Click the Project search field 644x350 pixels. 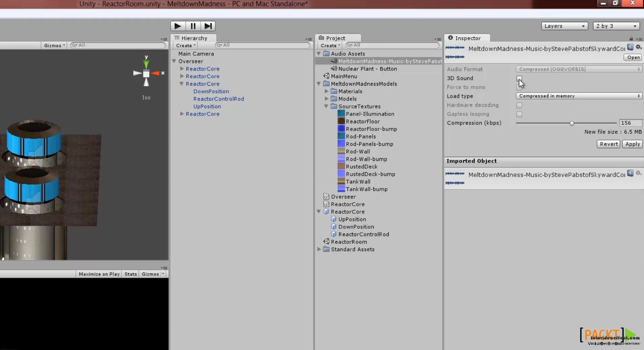click(392, 45)
